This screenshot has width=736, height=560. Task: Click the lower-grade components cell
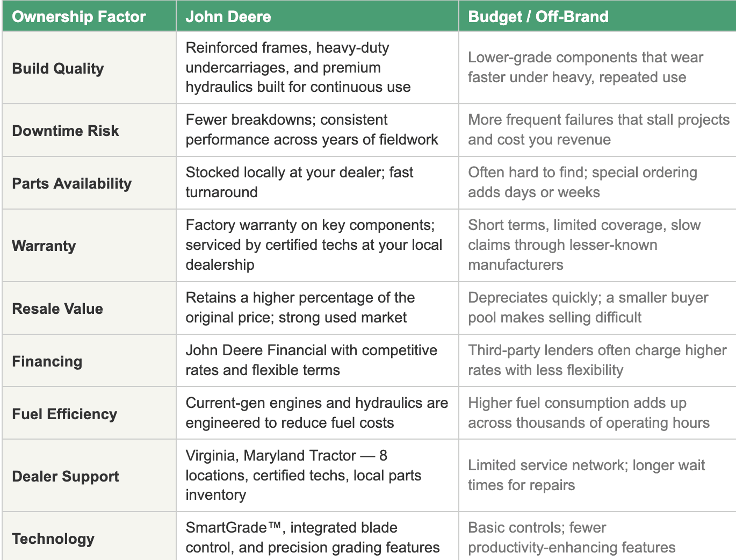click(x=586, y=67)
